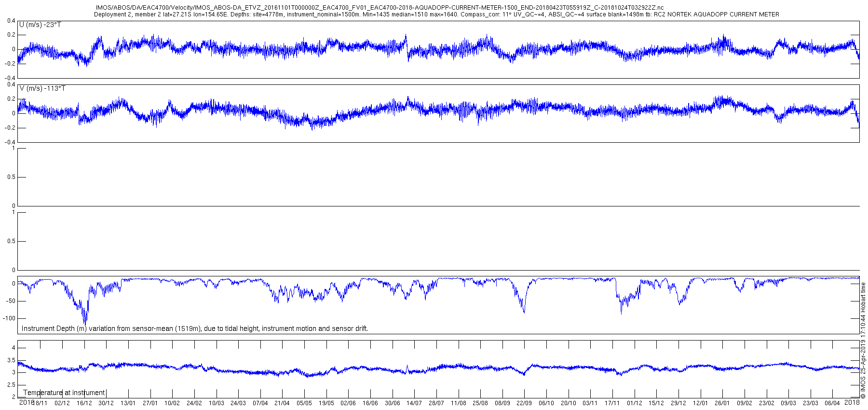Click the '2.5' tick on temperature axis
Viewport: 868px width, 410px height.
click(12, 385)
